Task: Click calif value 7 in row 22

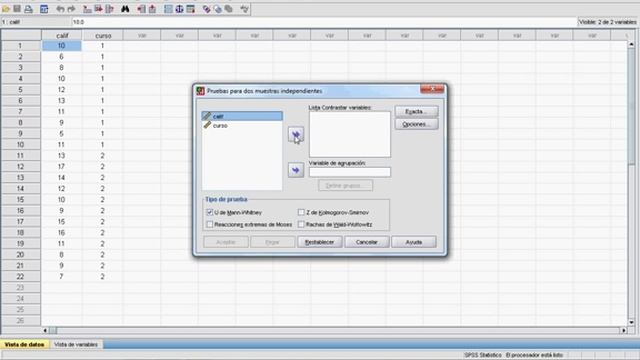Action: pyautogui.click(x=62, y=276)
